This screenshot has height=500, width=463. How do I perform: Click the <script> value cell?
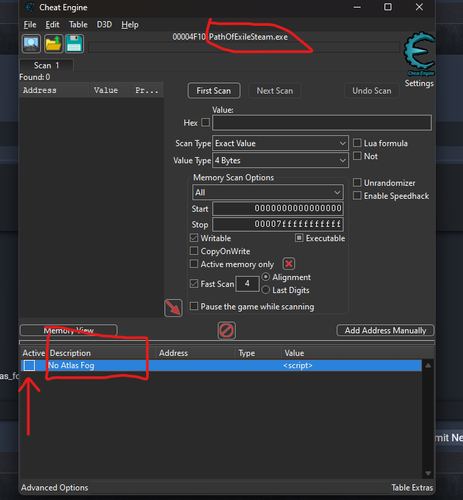coord(298,366)
